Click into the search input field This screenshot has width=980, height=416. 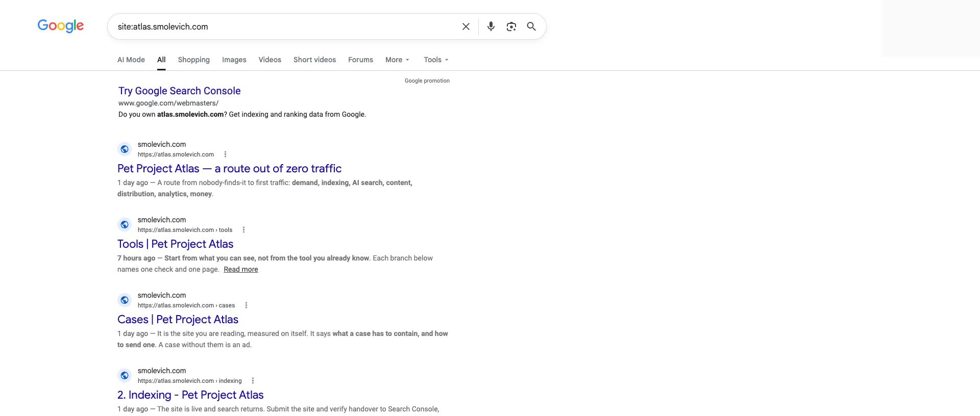click(x=286, y=27)
